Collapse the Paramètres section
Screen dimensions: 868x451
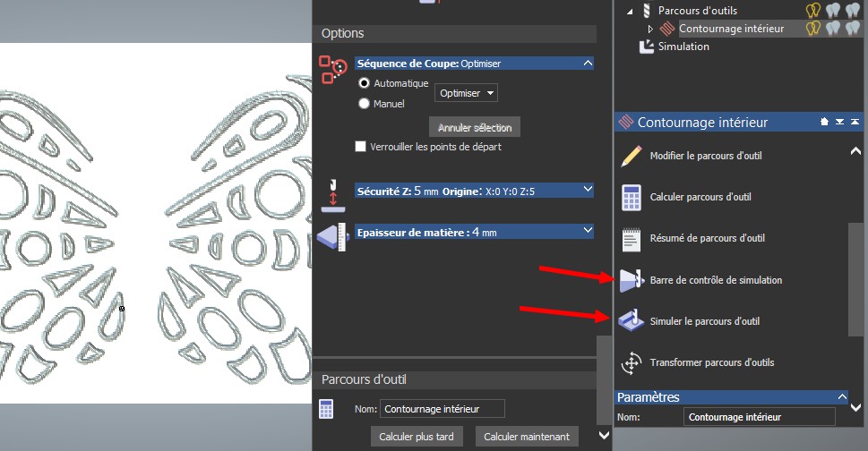coord(842,396)
